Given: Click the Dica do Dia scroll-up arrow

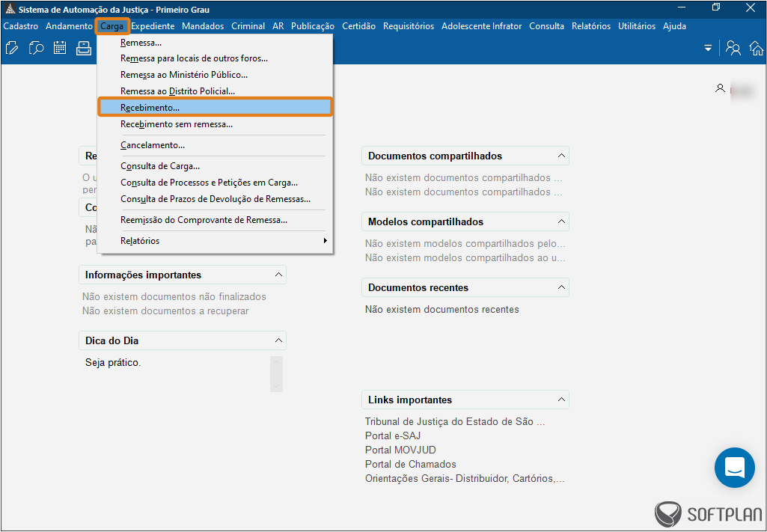Looking at the screenshot, I should (x=276, y=362).
